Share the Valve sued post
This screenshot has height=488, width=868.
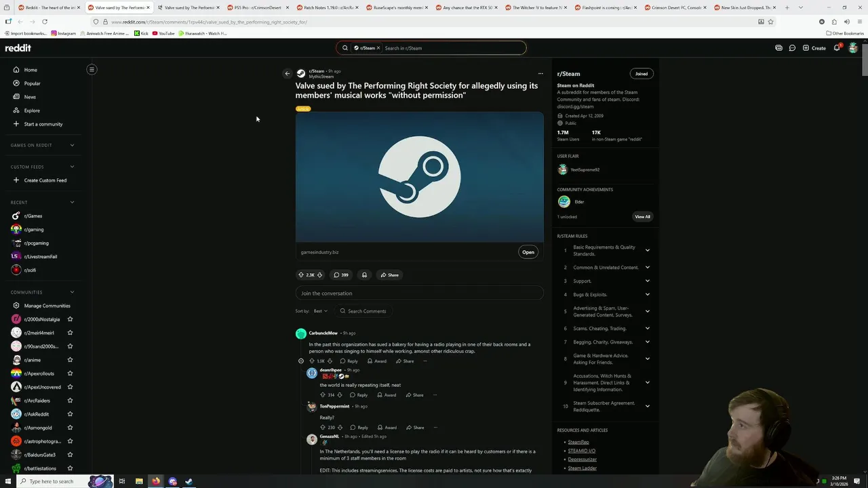(389, 275)
